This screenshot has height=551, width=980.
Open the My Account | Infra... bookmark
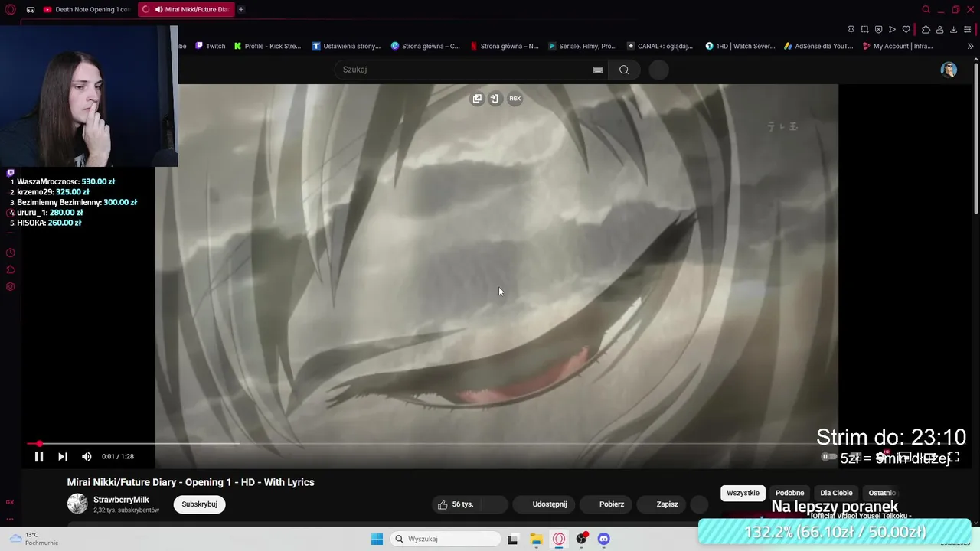click(897, 46)
